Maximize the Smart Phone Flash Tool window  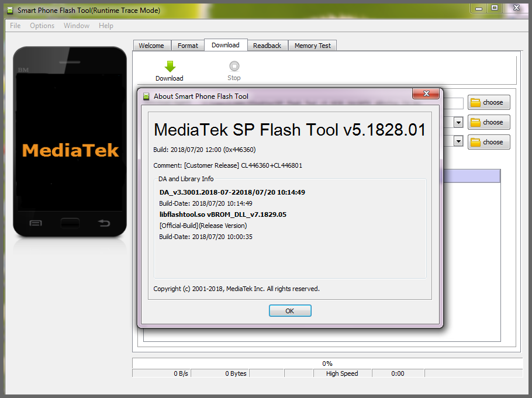pos(495,8)
